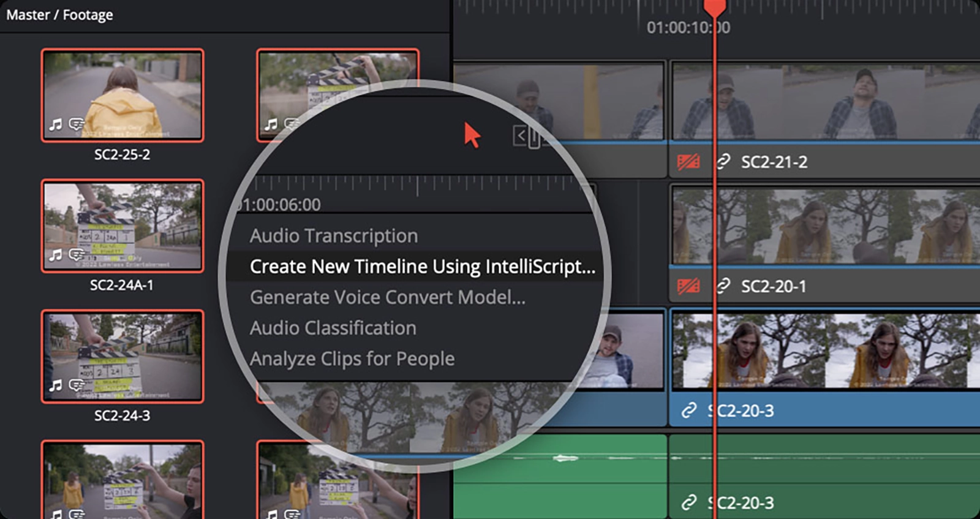Click the link icon on SC2-20-1 clip
980x519 pixels.
tap(723, 286)
